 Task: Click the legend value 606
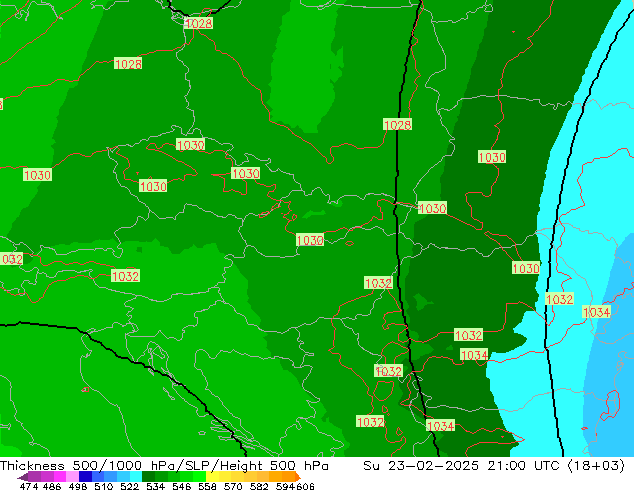(305, 486)
